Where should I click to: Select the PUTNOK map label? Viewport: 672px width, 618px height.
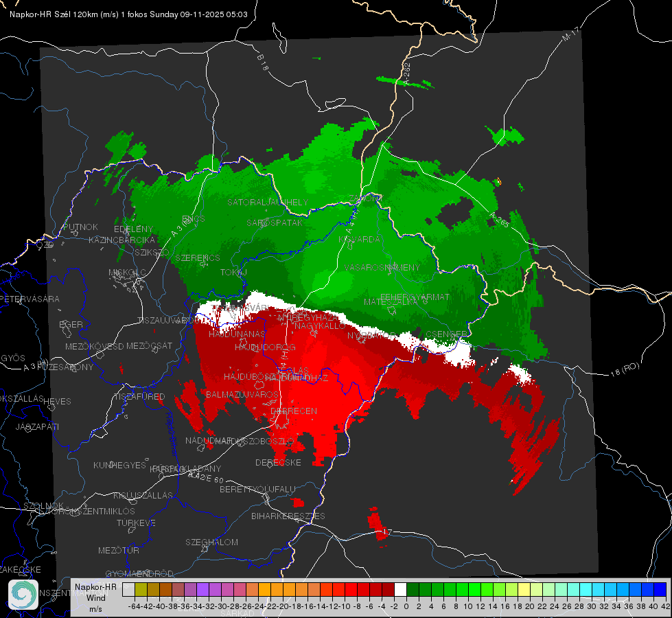click(x=80, y=227)
